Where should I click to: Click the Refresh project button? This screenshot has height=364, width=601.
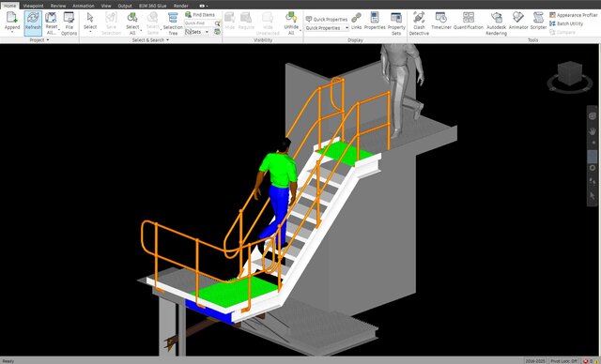33,23
